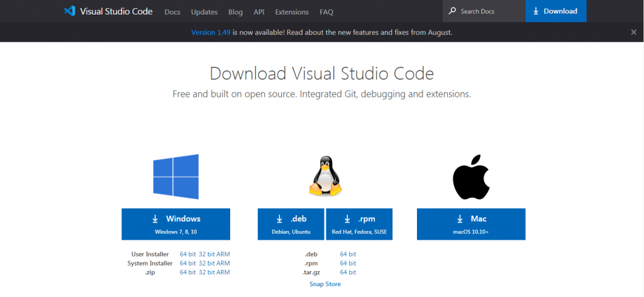Download the Windows 7, 8, 10 installer button

[x=176, y=224]
